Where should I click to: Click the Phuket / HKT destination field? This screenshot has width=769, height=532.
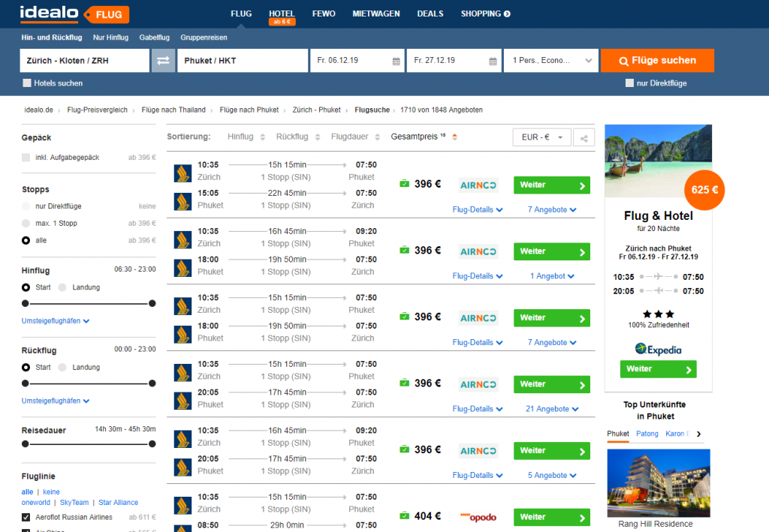(x=242, y=61)
